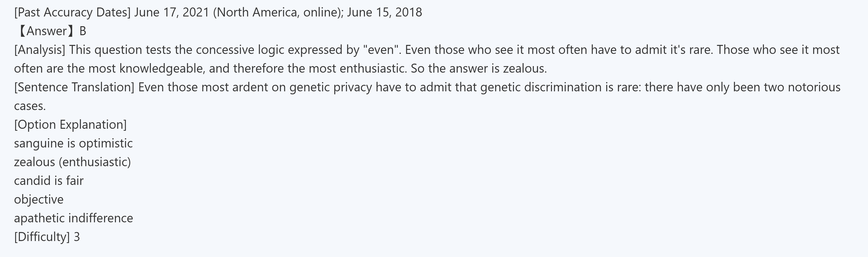This screenshot has width=868, height=257.
Task: Click the "[Option Explanation]" label
Action: click(x=70, y=125)
